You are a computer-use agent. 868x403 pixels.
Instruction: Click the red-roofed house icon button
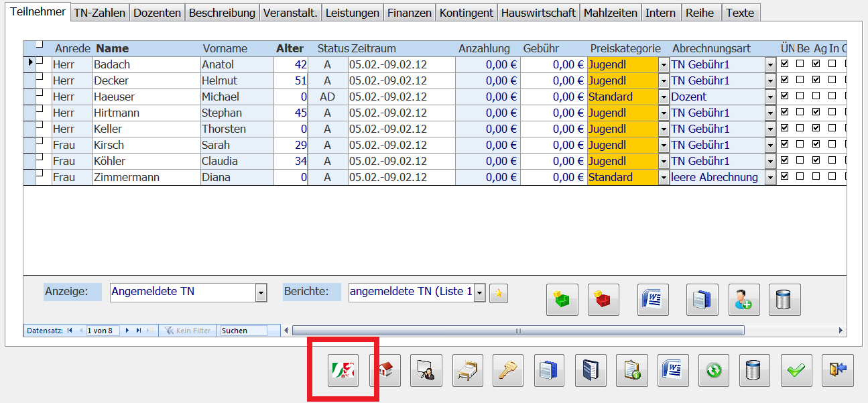[x=385, y=370]
